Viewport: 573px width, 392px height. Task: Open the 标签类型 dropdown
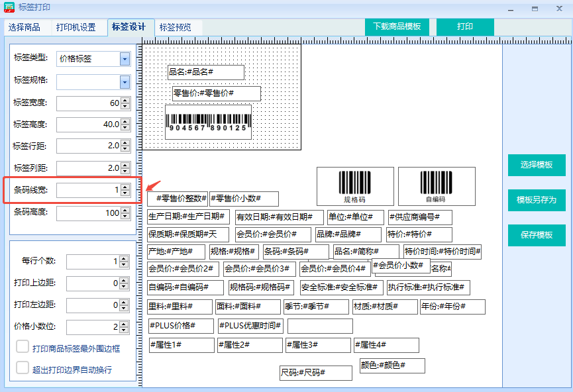pos(125,59)
